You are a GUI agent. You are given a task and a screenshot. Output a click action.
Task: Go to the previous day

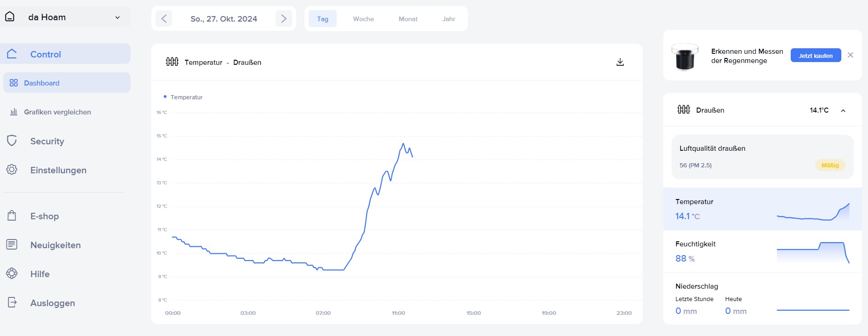164,19
